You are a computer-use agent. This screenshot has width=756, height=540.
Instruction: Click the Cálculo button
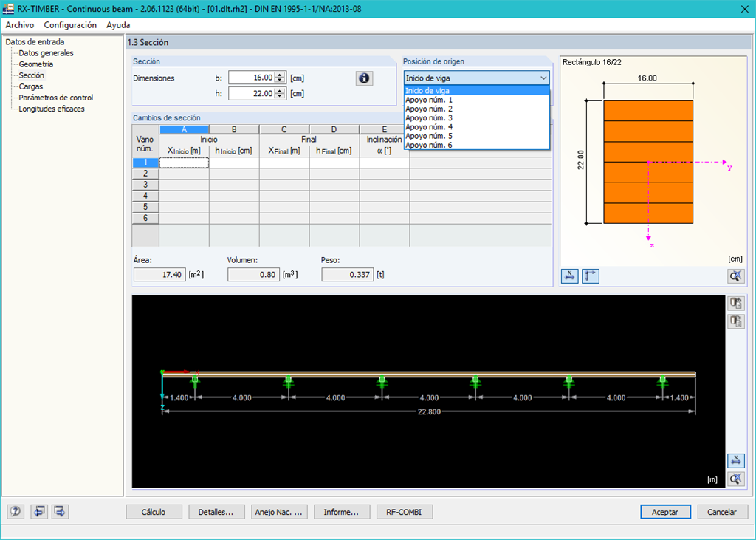(154, 512)
